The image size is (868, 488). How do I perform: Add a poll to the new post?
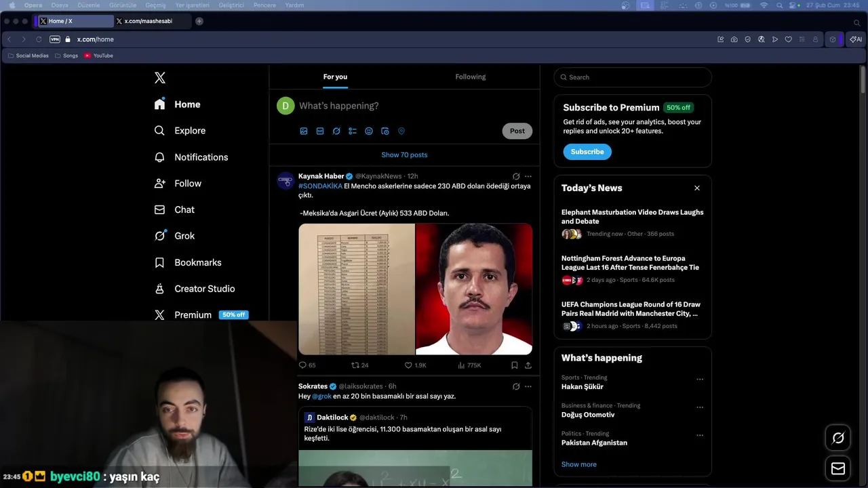tap(353, 131)
